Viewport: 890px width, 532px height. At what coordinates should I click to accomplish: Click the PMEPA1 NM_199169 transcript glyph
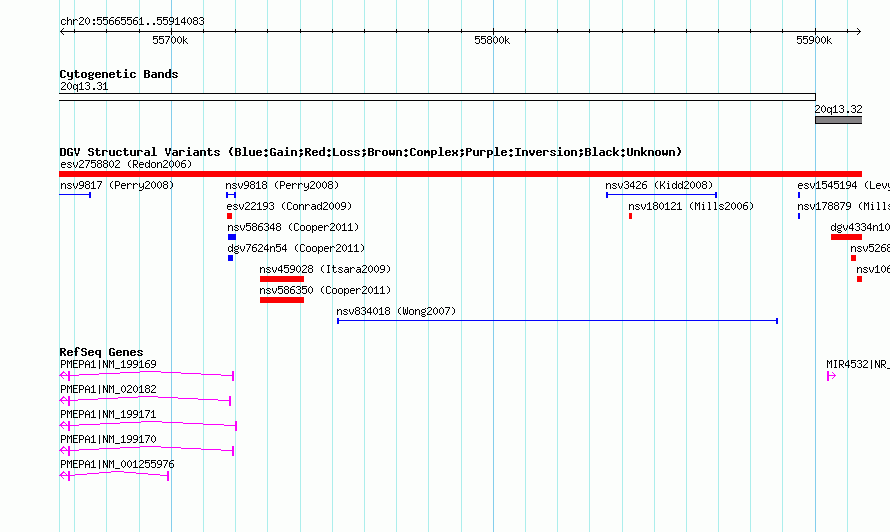click(146, 375)
